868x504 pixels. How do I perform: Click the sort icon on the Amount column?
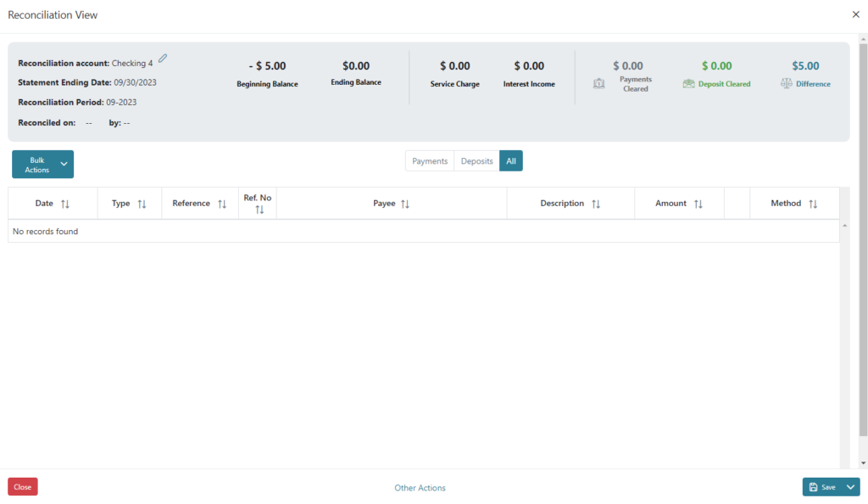pyautogui.click(x=698, y=203)
